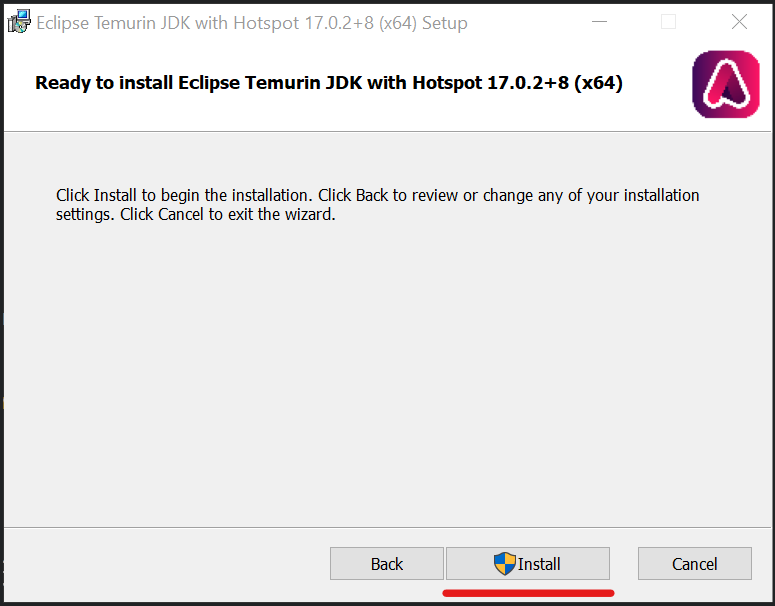775x606 pixels.
Task: Cancel the JDK setup wizard
Action: [694, 563]
